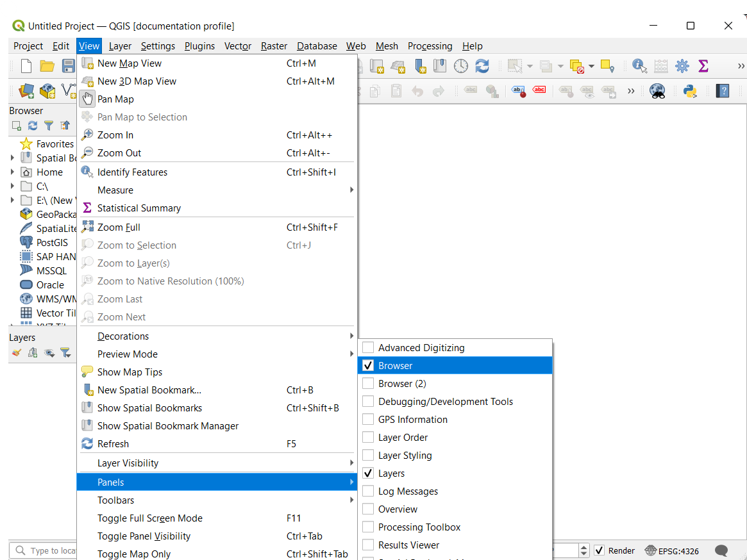The width and height of the screenshot is (747, 560).
Task: Open the Layer menu
Action: (x=120, y=45)
